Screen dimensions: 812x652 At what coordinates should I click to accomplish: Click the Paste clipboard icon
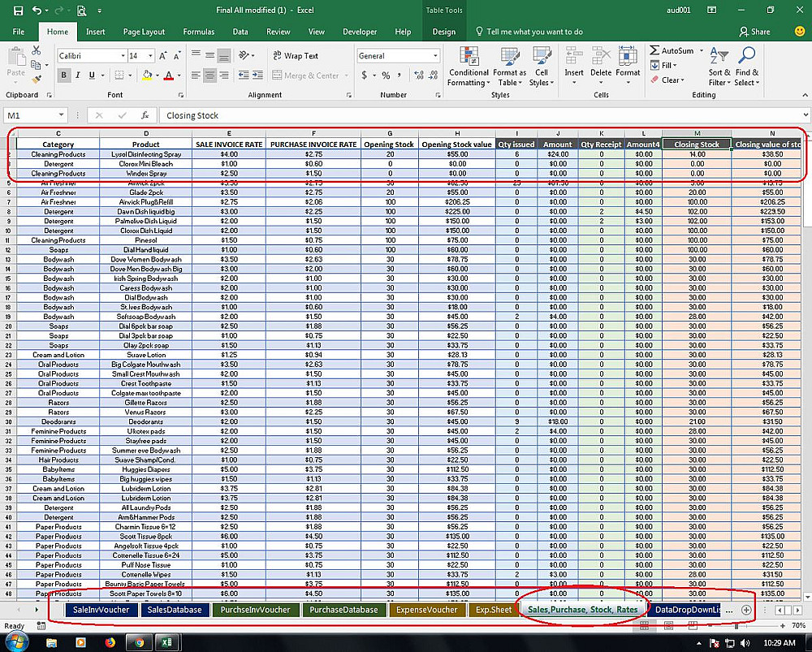click(x=16, y=57)
